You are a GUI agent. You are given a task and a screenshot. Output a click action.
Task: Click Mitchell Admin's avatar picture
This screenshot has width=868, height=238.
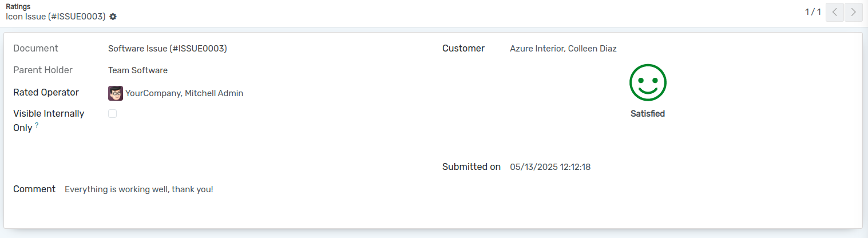coord(116,93)
